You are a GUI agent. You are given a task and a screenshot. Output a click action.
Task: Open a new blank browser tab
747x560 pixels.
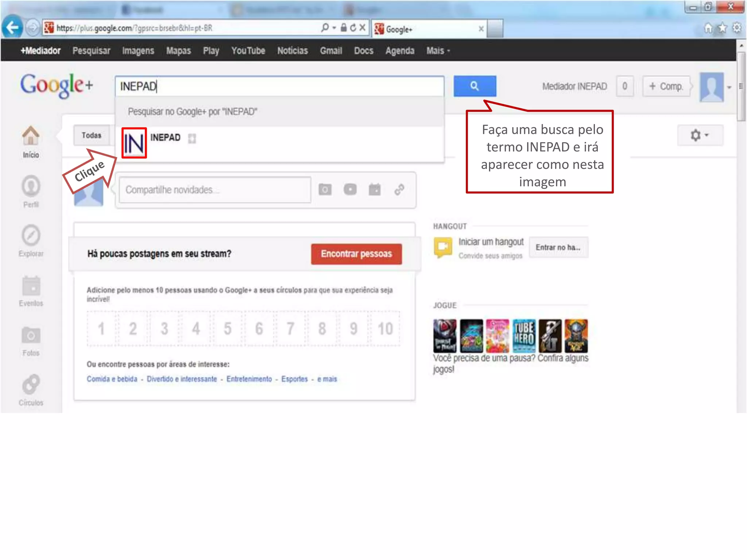495,28
